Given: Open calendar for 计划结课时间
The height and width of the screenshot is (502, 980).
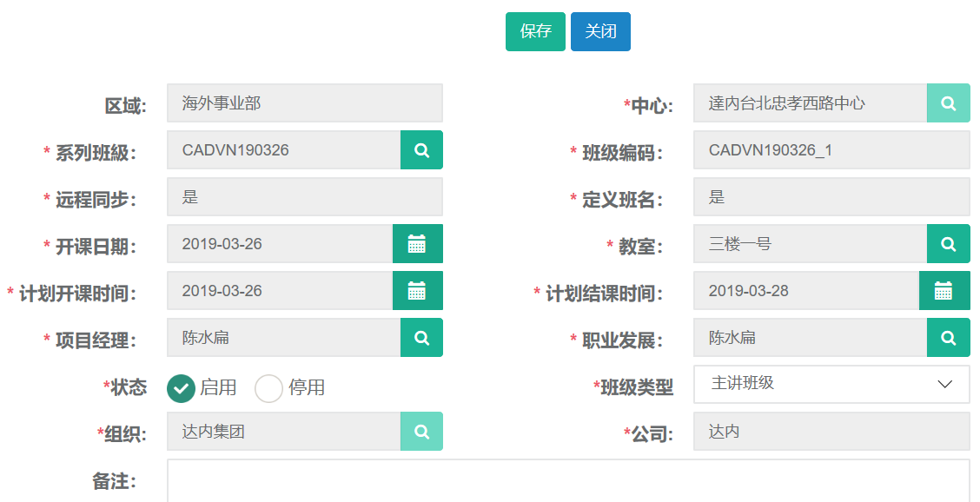Looking at the screenshot, I should click(x=944, y=291).
